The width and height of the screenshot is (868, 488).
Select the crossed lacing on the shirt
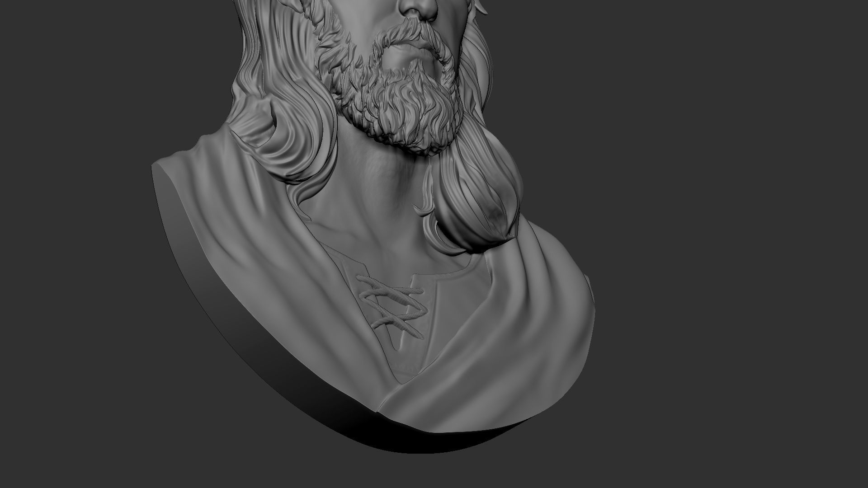click(x=392, y=306)
